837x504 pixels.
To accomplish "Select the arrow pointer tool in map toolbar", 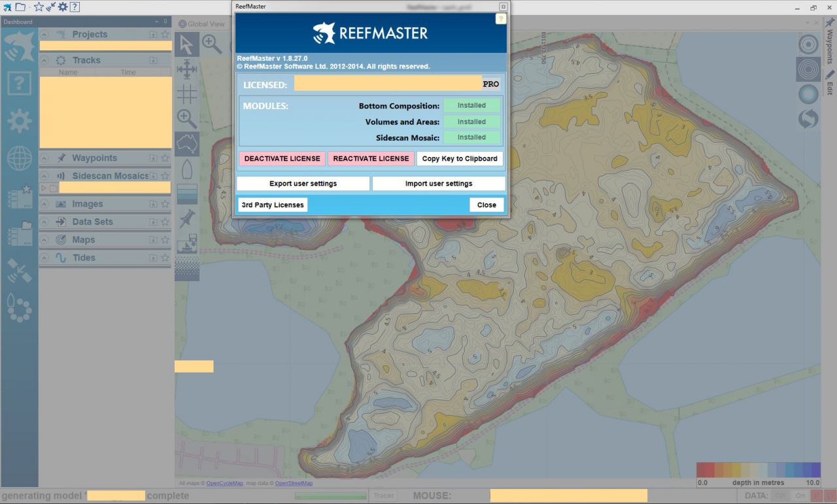I will [187, 44].
